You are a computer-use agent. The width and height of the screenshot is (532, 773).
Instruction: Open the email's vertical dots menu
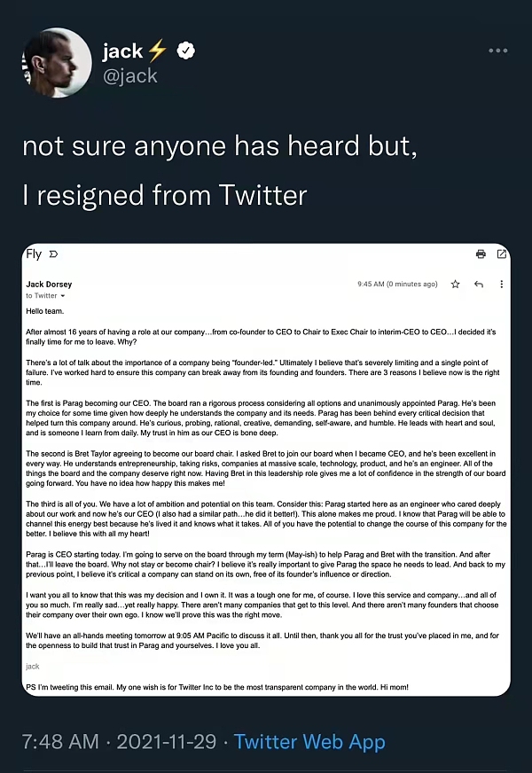click(502, 284)
